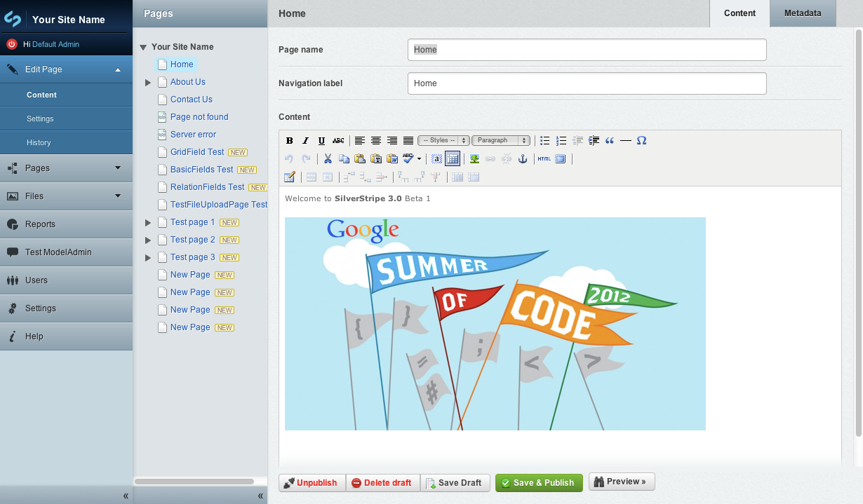Click the log out power icon
The width and height of the screenshot is (863, 504).
coord(11,44)
